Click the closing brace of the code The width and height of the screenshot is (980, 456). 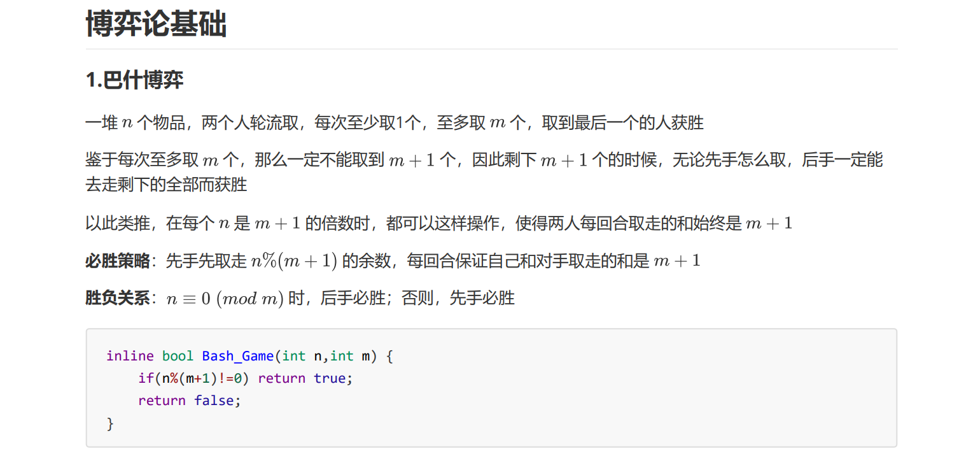[x=110, y=423]
